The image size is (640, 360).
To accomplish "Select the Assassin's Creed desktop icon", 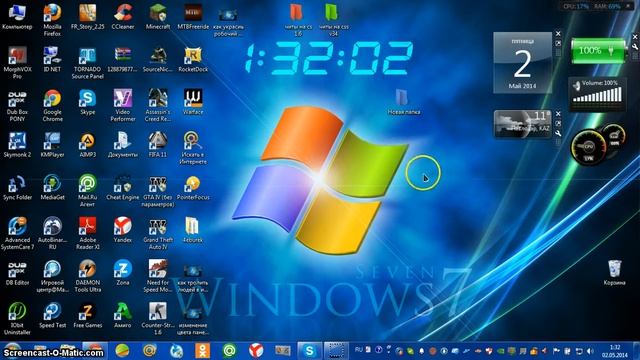I will click(x=158, y=105).
